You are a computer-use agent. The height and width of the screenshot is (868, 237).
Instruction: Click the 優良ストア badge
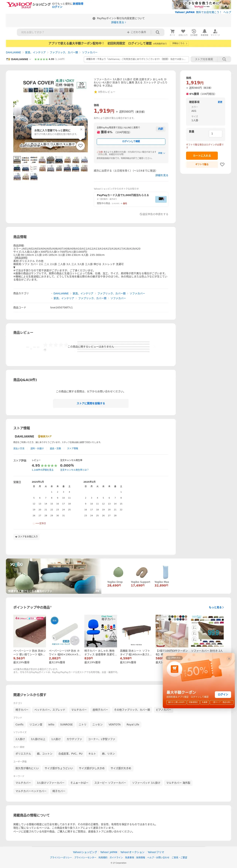[45, 436]
